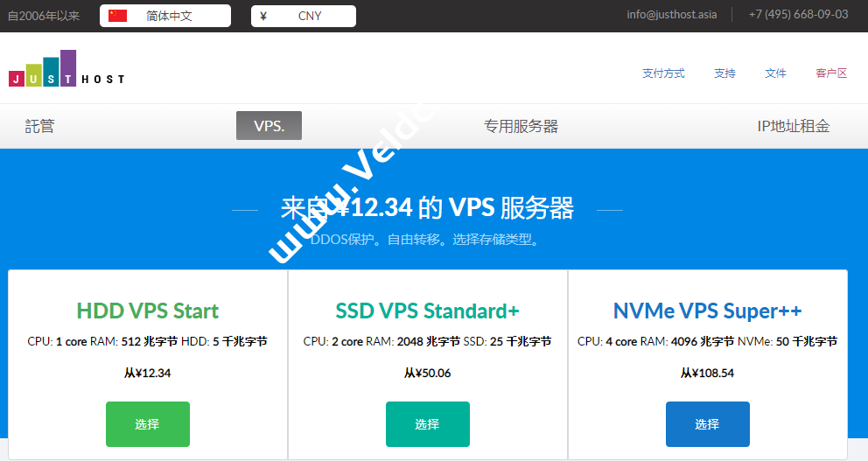Select the VPS. menu tab

pyautogui.click(x=269, y=126)
